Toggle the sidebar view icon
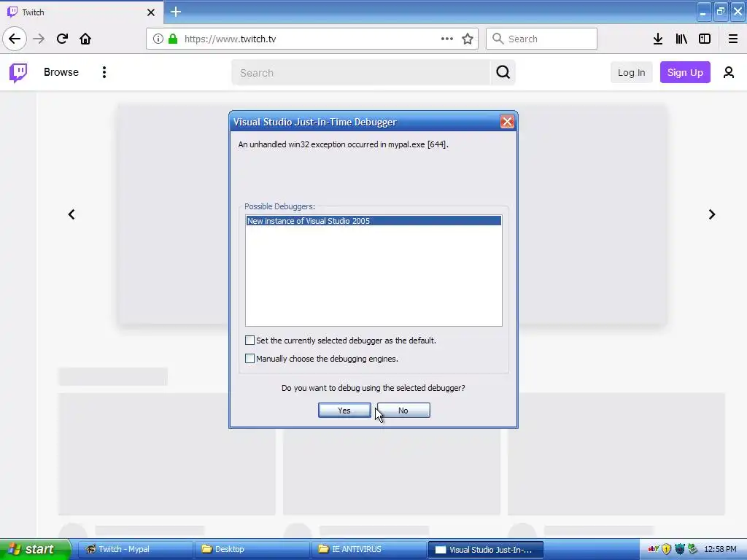This screenshot has width=747, height=560. [705, 39]
